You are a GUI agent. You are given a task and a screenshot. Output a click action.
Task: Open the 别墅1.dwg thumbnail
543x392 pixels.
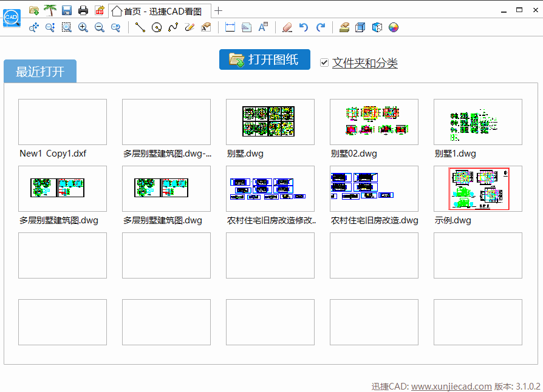click(478, 122)
